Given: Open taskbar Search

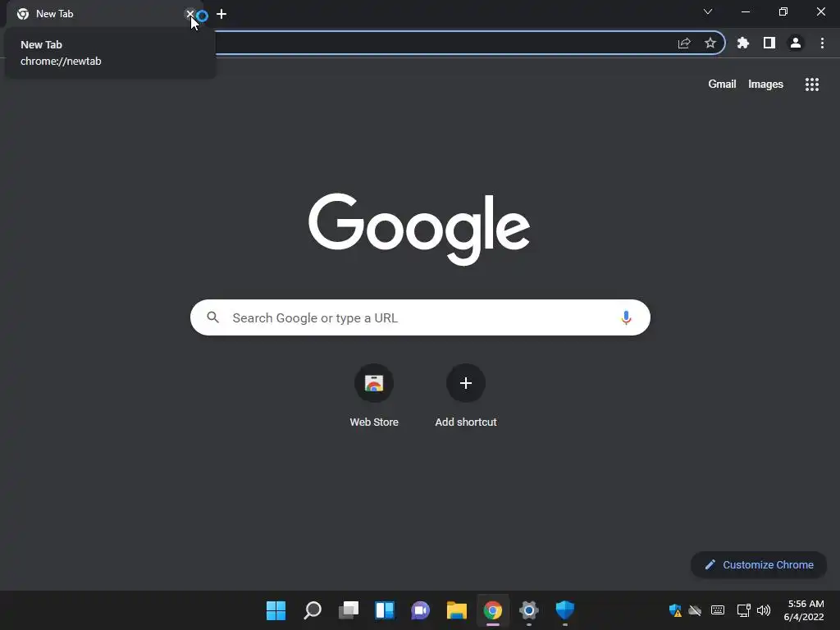Looking at the screenshot, I should click(x=313, y=610).
